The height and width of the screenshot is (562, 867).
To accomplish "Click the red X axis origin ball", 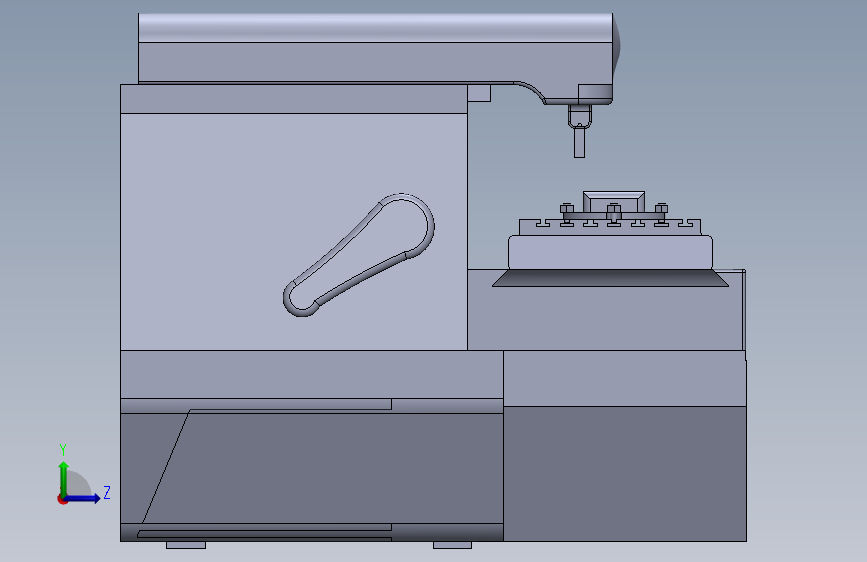I will tap(62, 499).
